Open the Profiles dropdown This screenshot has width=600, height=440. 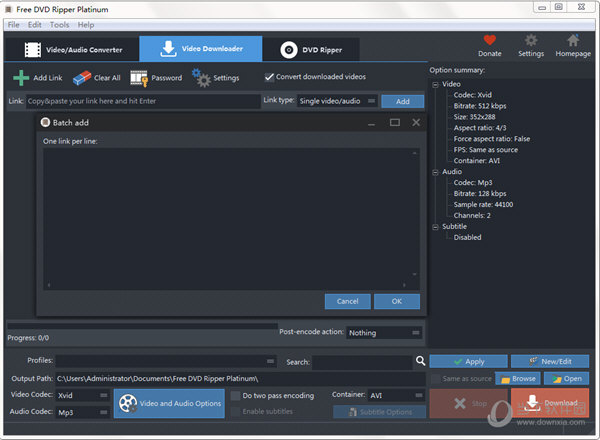coord(166,361)
